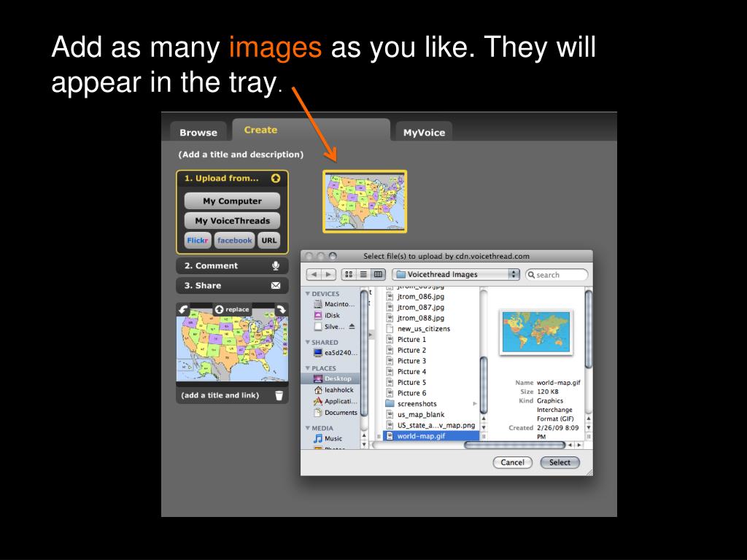Switch file dialog to column view
Viewport: 747px width, 560px height.
coord(379,274)
